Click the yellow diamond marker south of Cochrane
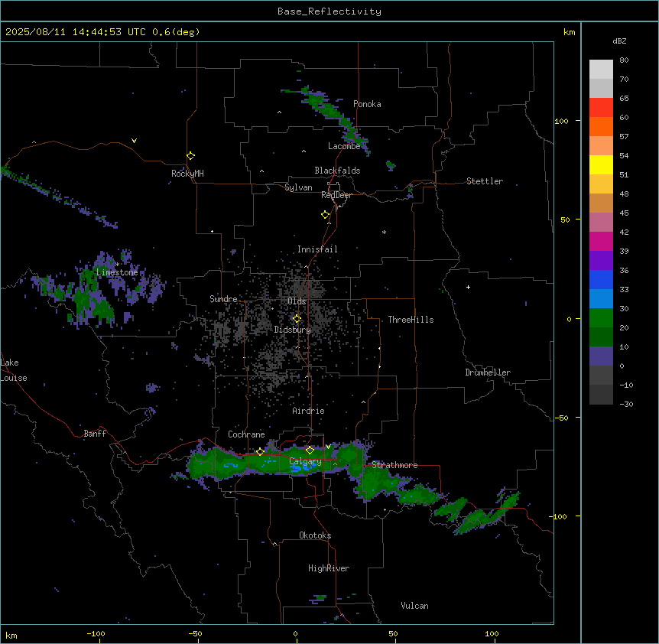659x644 pixels. [260, 451]
